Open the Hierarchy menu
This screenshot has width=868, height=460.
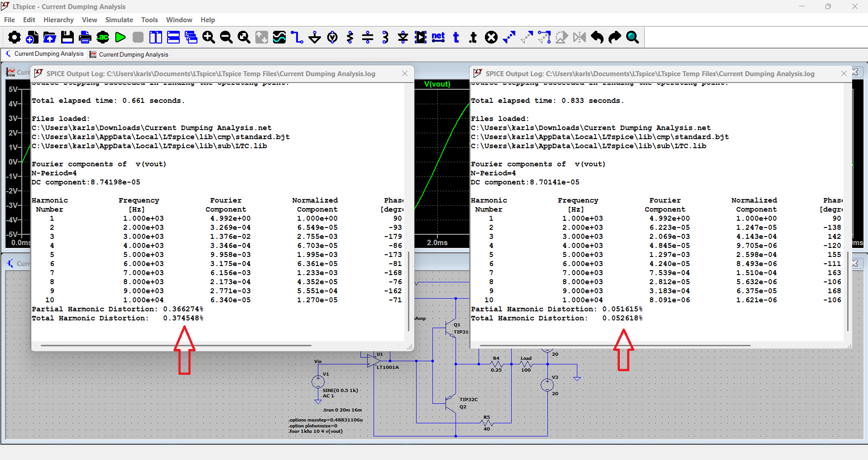click(x=58, y=20)
